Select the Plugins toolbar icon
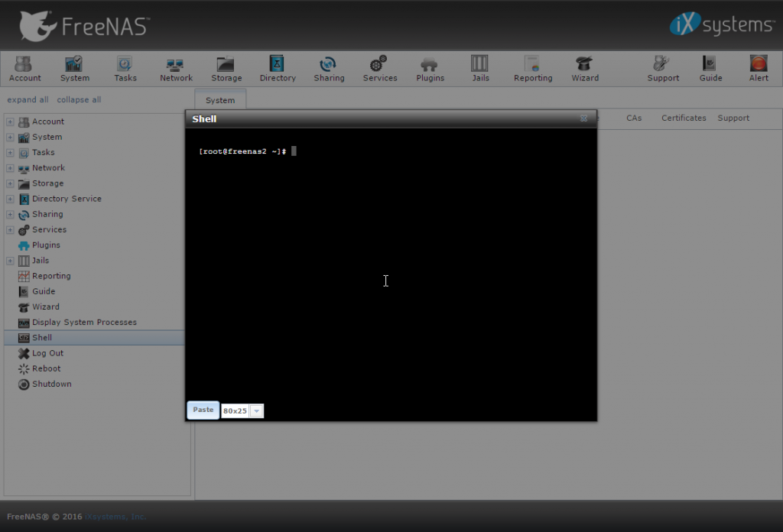The width and height of the screenshot is (783, 532). click(x=430, y=67)
